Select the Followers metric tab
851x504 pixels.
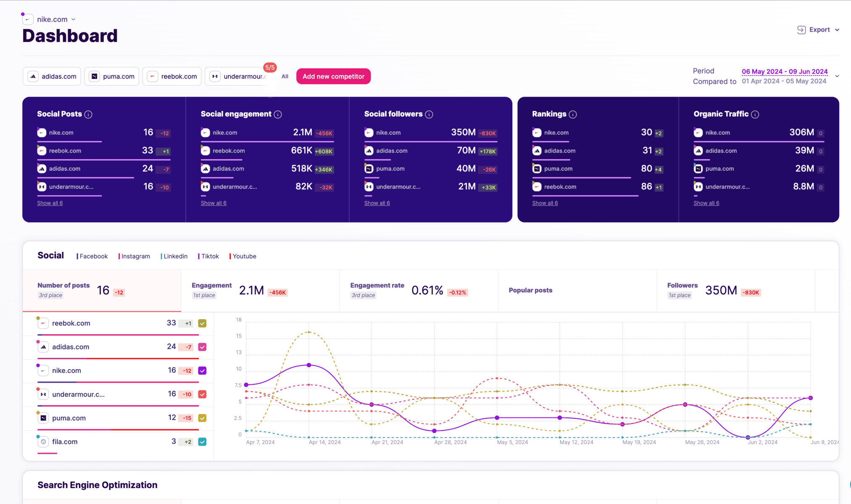tap(735, 291)
